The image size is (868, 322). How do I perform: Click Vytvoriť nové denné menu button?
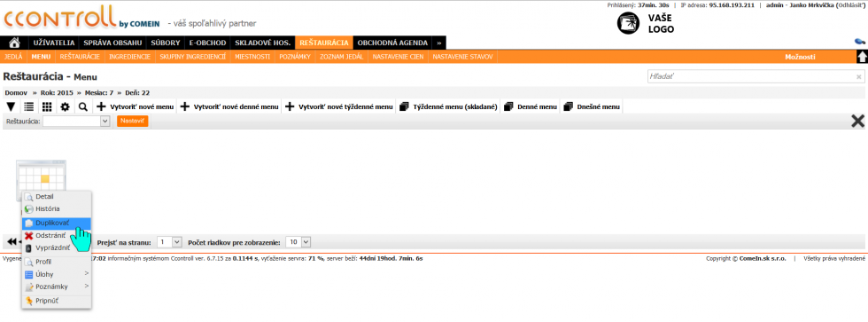point(229,106)
